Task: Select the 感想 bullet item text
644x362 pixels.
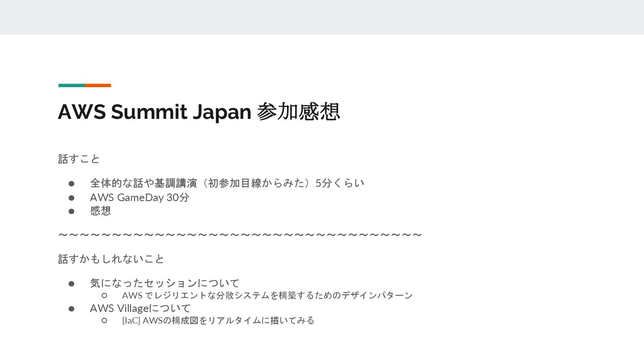Action: click(x=100, y=210)
